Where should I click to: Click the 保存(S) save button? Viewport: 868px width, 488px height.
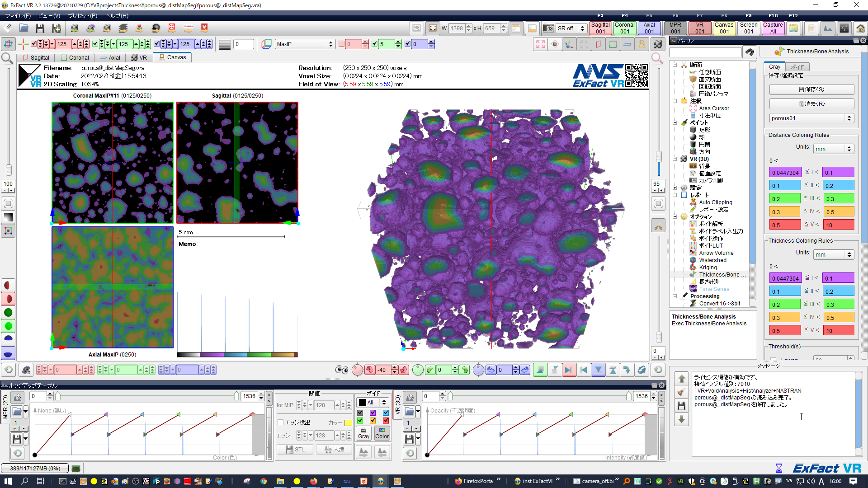811,89
